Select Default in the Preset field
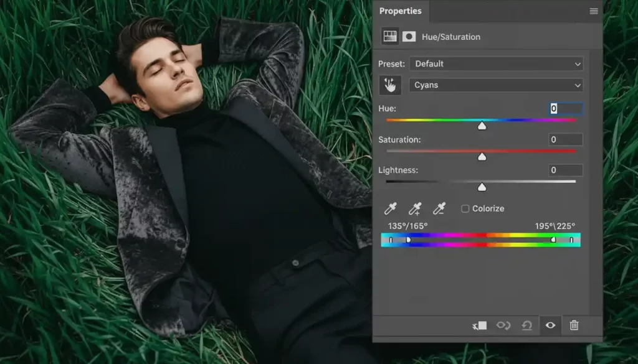Image resolution: width=638 pixels, height=364 pixels. (x=495, y=63)
